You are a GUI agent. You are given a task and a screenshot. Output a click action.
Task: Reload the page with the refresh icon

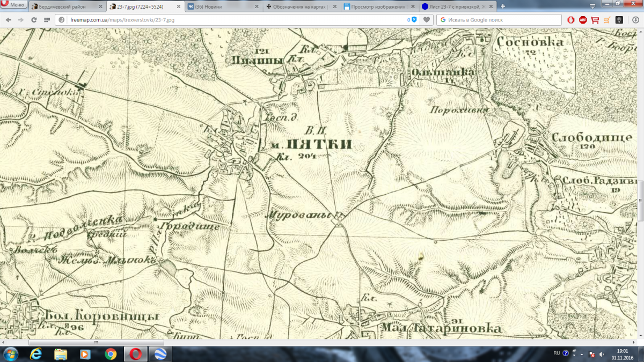coord(34,20)
